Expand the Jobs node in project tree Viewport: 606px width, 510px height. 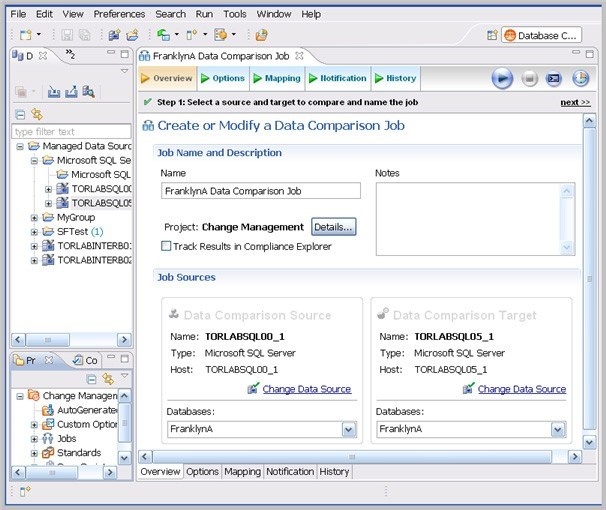pos(35,438)
